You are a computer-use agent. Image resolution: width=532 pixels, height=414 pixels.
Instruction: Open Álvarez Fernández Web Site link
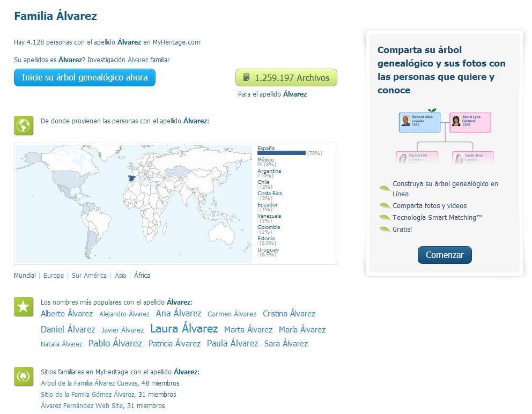[82, 406]
